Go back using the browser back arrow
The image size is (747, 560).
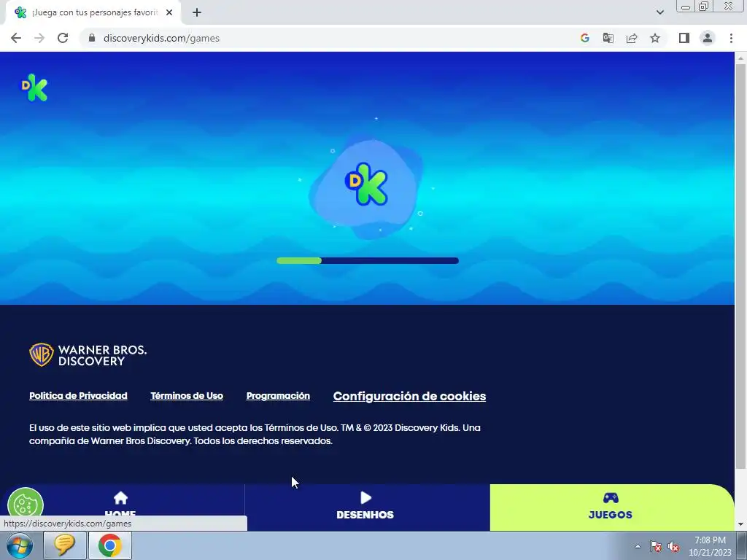click(x=16, y=38)
